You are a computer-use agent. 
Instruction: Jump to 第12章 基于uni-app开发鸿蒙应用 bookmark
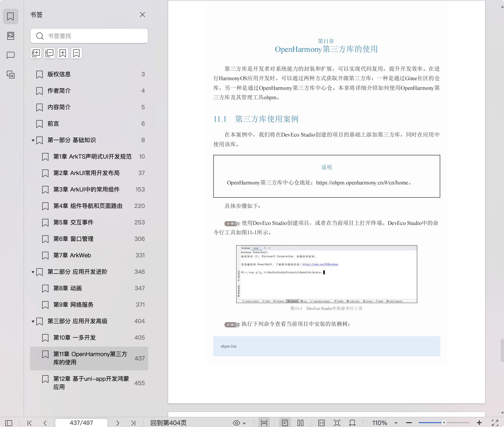(x=91, y=383)
